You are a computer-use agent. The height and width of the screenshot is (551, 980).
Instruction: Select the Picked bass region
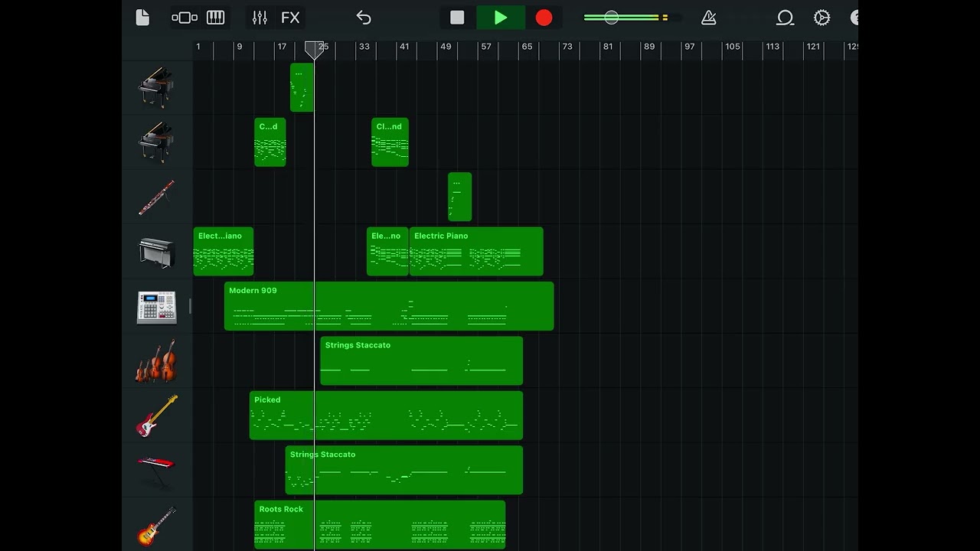click(x=386, y=416)
